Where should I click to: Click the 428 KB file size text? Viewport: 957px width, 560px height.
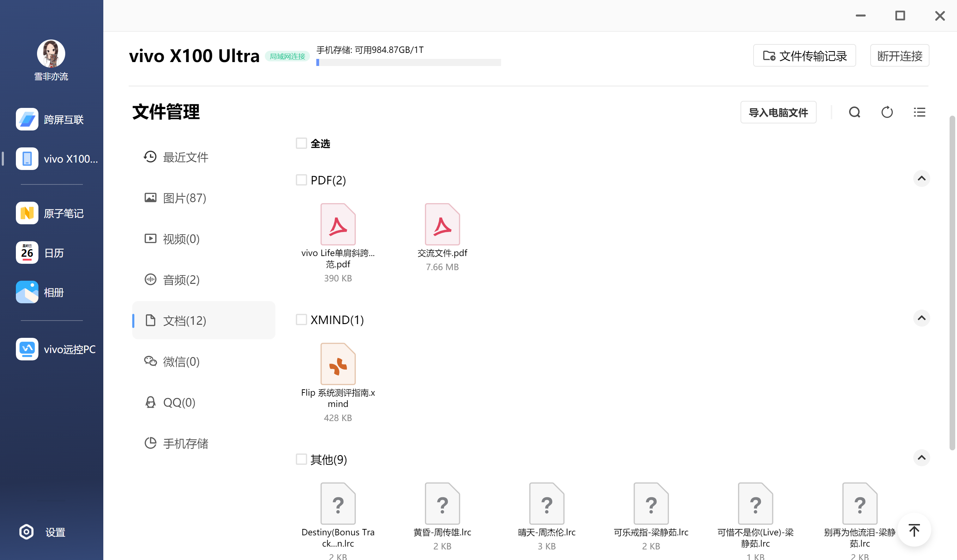[338, 418]
